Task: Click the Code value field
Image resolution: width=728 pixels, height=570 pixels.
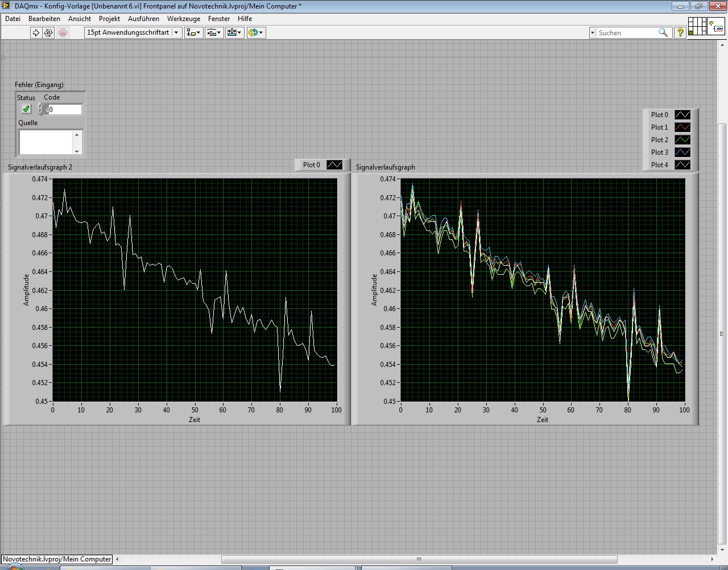Action: (65, 110)
